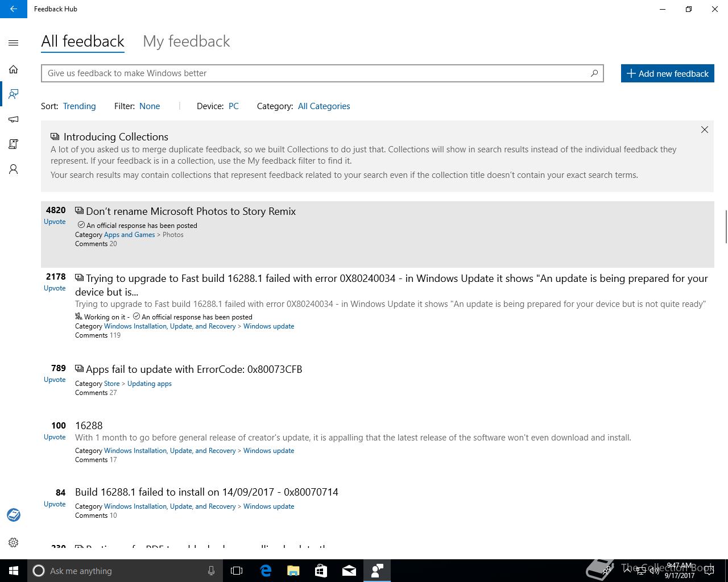Viewport: 728px width, 582px height.
Task: Upvote the Build 16288.1 failed feedback with 84 votes
Action: point(55,504)
